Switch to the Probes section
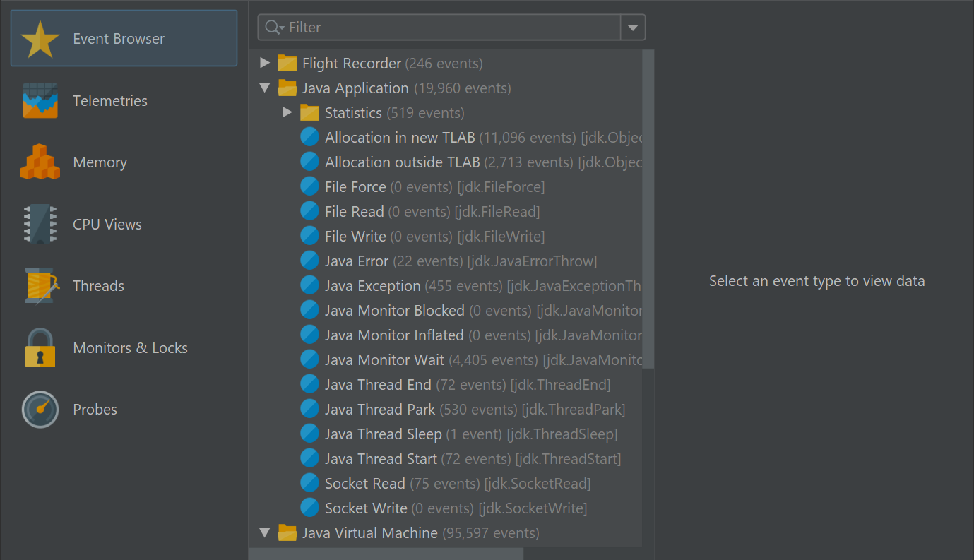The height and width of the screenshot is (560, 974). [x=124, y=410]
